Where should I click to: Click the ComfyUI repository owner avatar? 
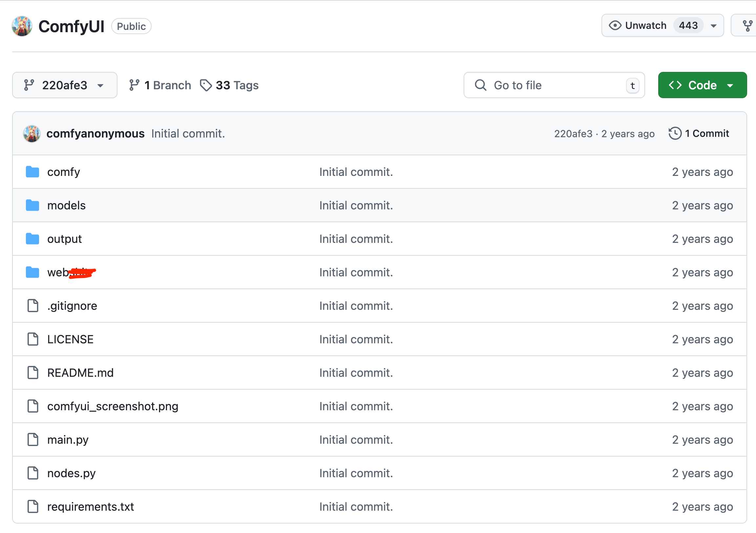[x=22, y=26]
